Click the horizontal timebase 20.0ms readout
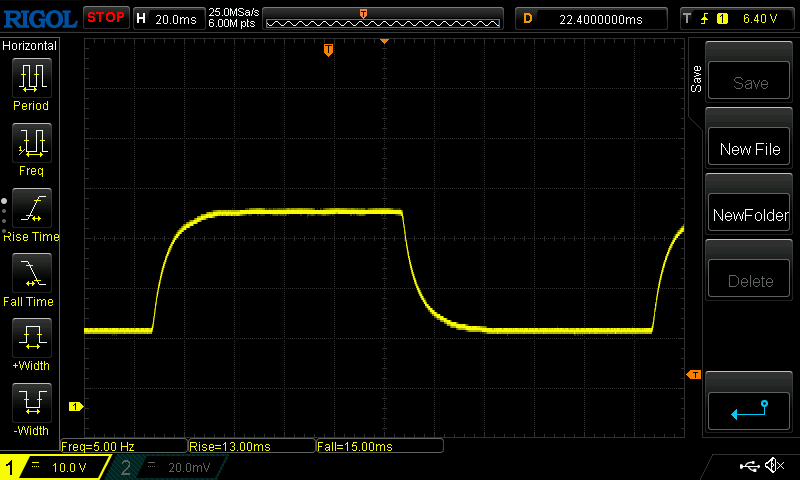The width and height of the screenshot is (800, 480). [169, 19]
